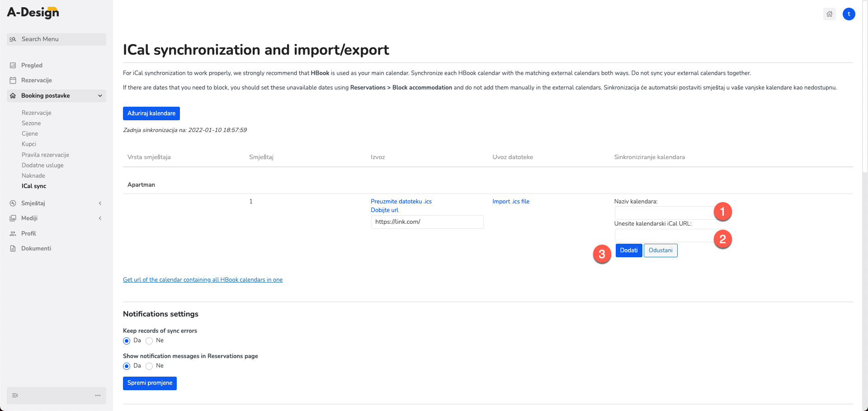Click the Preuzmite datoteku .ics link
Viewport: 868px width, 411px height.
tap(401, 202)
